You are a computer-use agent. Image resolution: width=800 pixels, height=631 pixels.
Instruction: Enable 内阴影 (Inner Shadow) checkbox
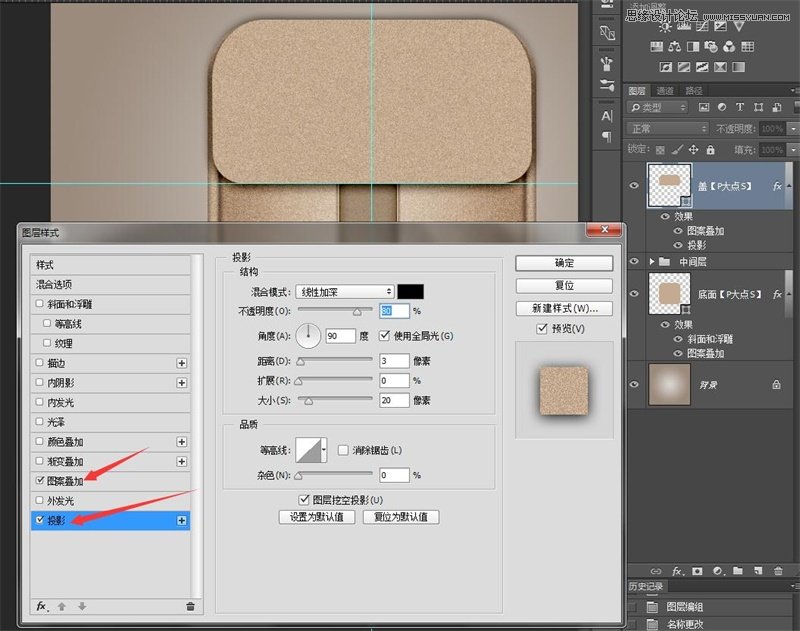pos(40,382)
